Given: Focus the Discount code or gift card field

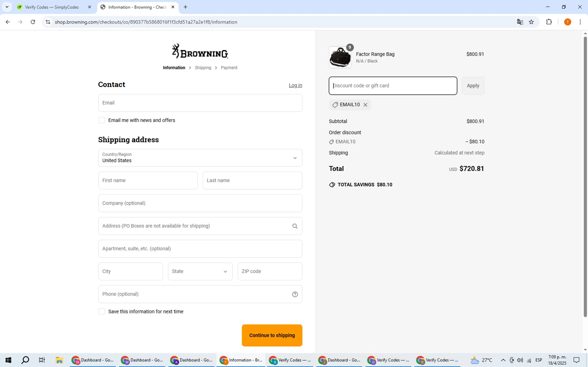Looking at the screenshot, I should click(393, 86).
